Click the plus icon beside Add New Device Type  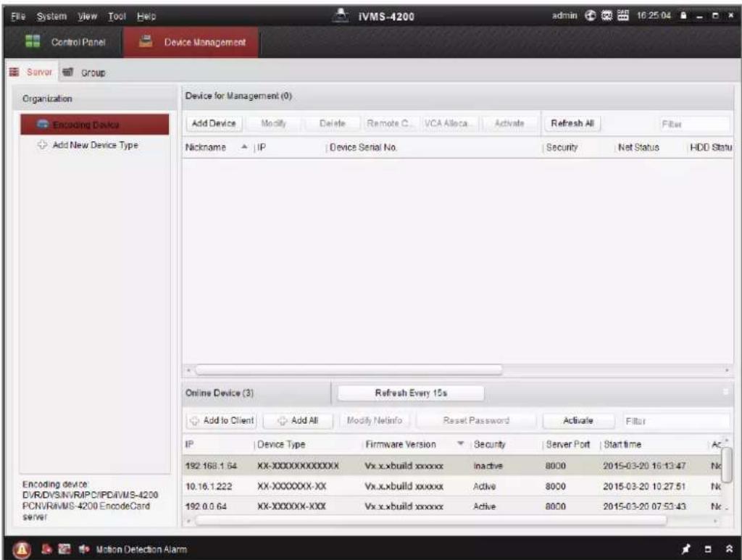pyautogui.click(x=43, y=145)
